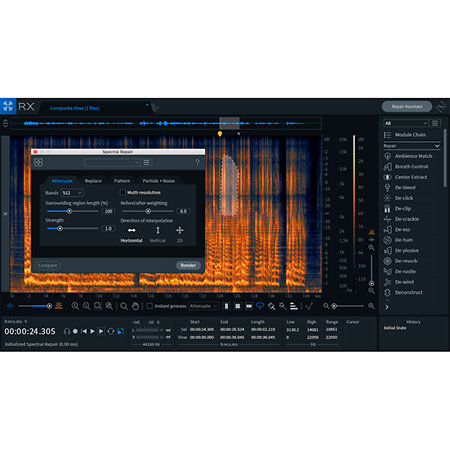Viewport: 450px width, 450px height.
Task: Enable the Multi-resolution checkbox
Action: coord(123,192)
